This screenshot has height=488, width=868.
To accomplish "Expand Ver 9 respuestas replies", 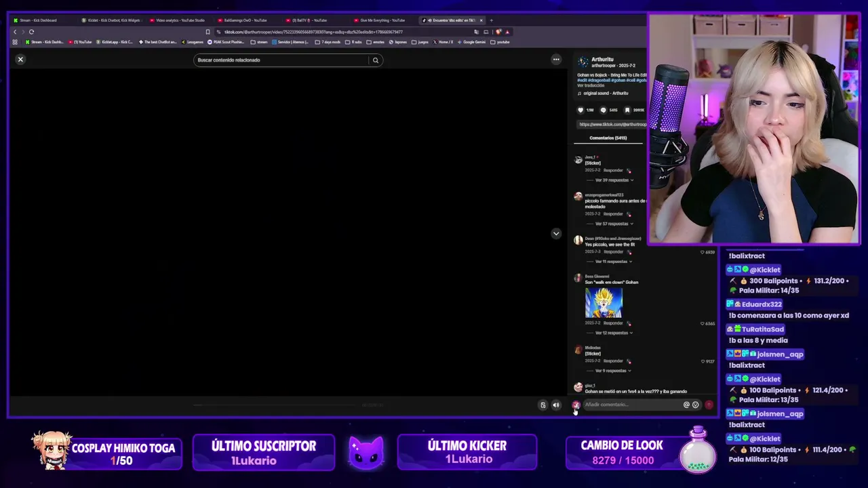I will (612, 371).
